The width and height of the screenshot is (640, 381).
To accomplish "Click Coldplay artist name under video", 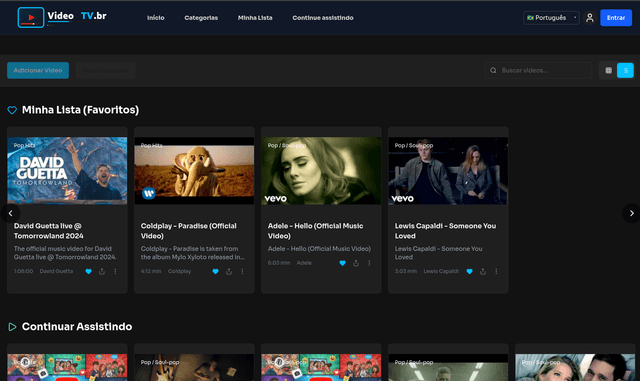I will 179,271.
